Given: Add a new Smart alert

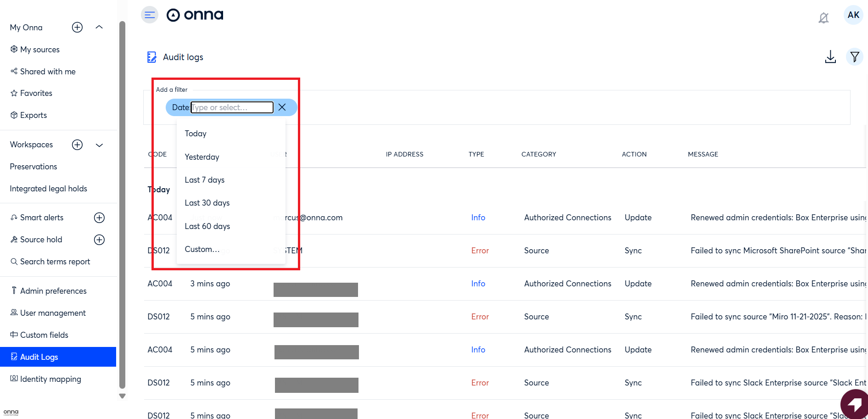Looking at the screenshot, I should point(99,218).
